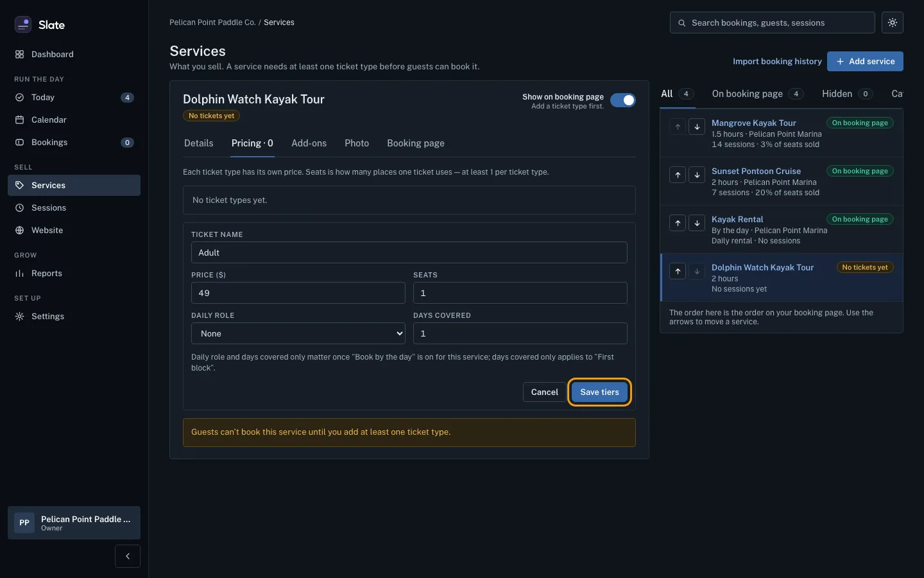The height and width of the screenshot is (578, 924).
Task: Show the On booking page filter
Action: pyautogui.click(x=757, y=94)
